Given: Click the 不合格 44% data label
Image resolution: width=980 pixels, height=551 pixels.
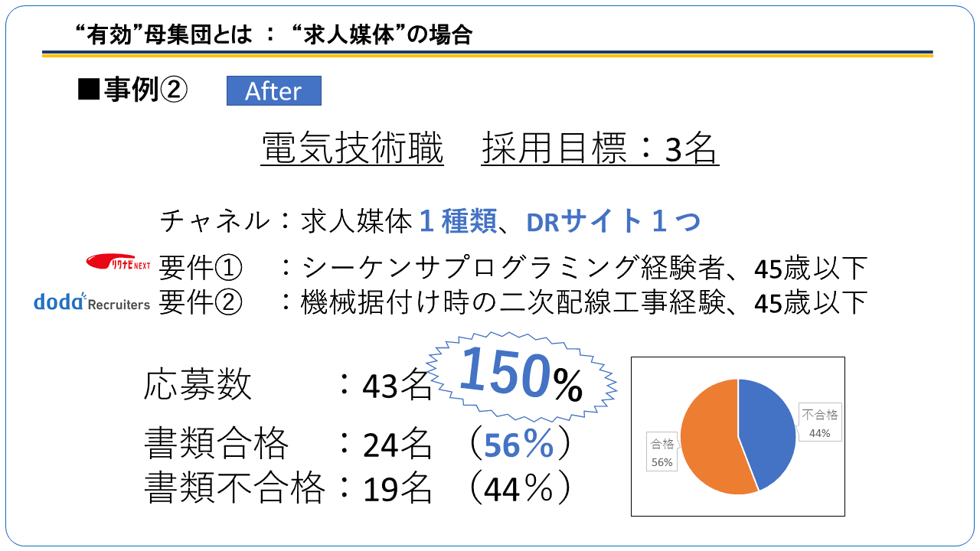Looking at the screenshot, I should click(x=819, y=423).
